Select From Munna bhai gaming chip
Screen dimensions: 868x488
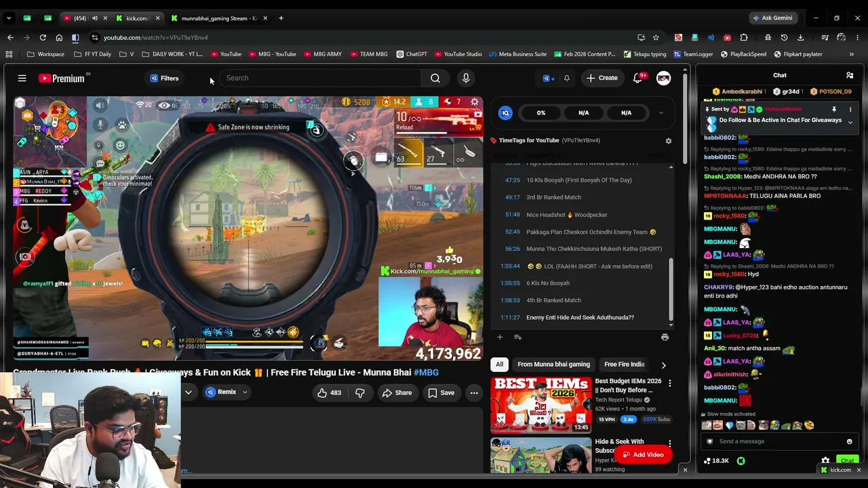click(553, 365)
